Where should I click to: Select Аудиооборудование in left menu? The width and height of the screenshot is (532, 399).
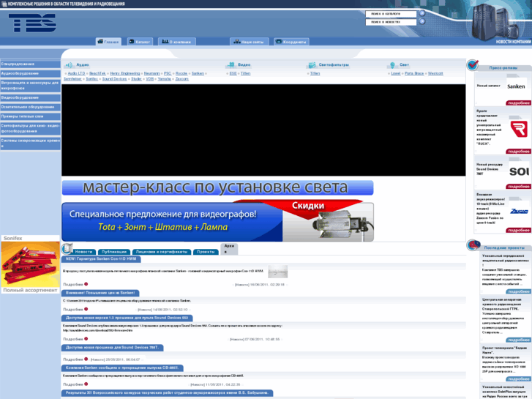(30, 74)
